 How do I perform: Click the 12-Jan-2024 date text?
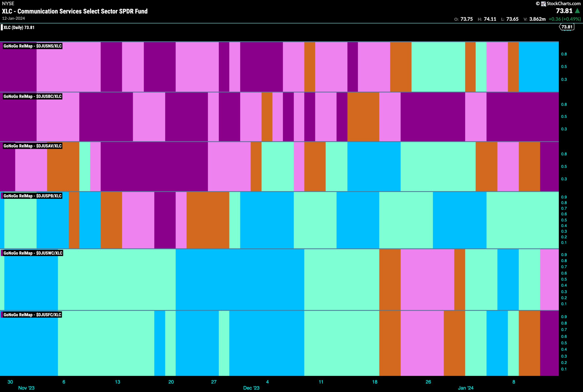click(13, 18)
